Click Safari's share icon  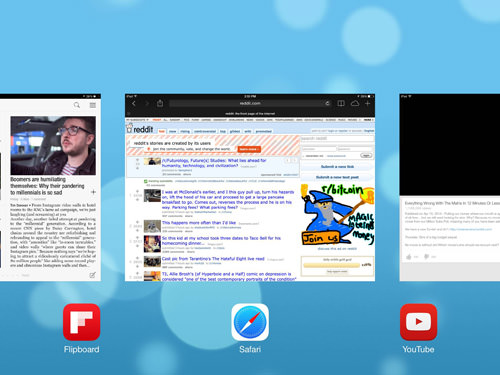pyautogui.click(x=160, y=103)
